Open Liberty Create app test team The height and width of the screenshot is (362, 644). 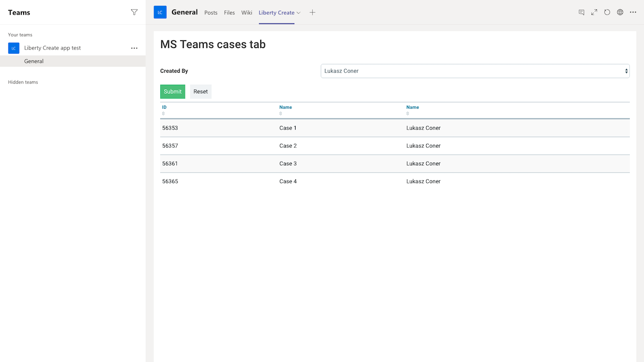click(x=53, y=48)
